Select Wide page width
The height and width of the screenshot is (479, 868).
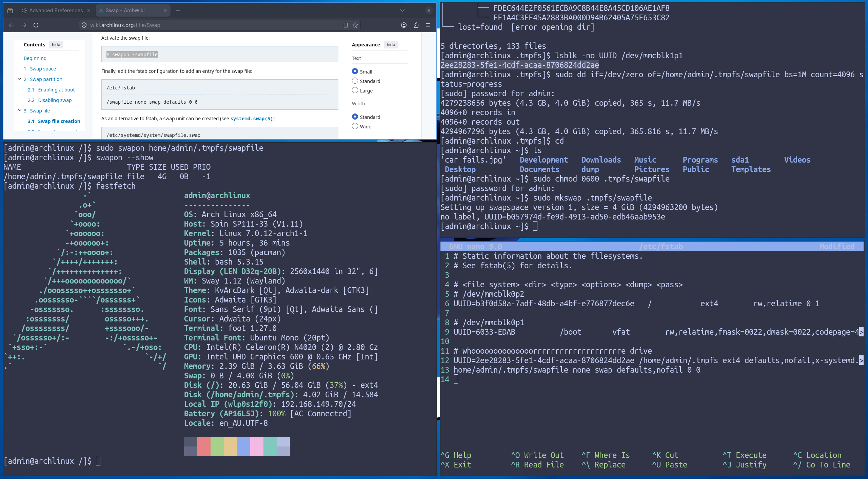[355, 126]
